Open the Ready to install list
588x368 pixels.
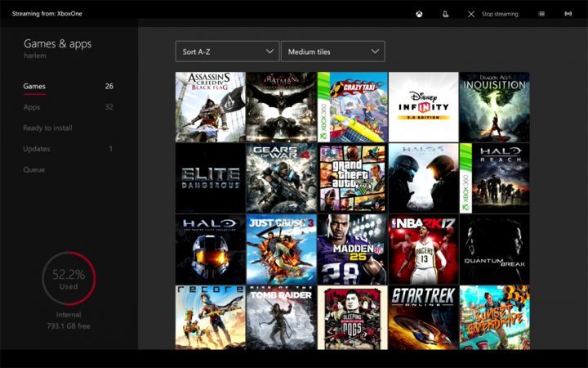(47, 128)
